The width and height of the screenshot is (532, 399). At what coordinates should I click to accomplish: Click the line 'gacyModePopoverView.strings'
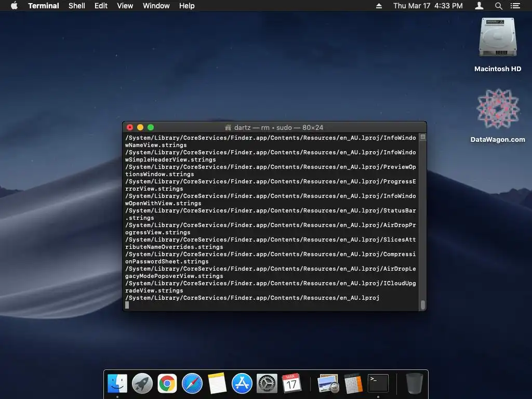click(174, 276)
